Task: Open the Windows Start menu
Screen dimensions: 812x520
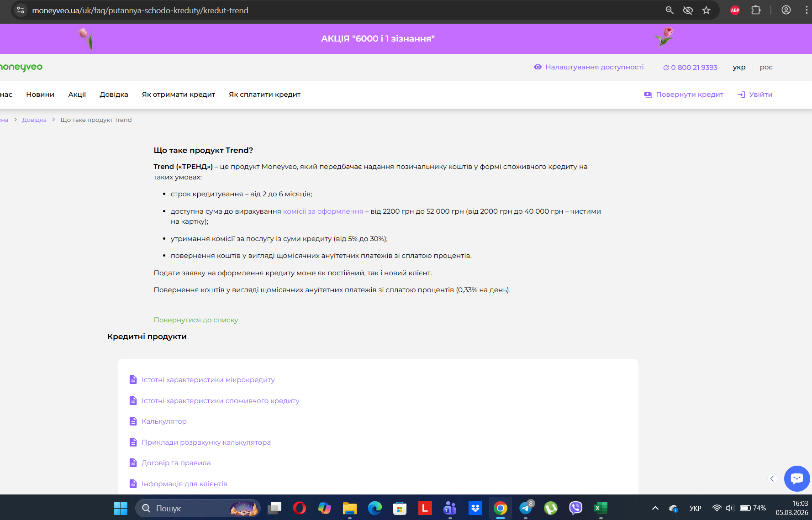Action: [x=121, y=508]
